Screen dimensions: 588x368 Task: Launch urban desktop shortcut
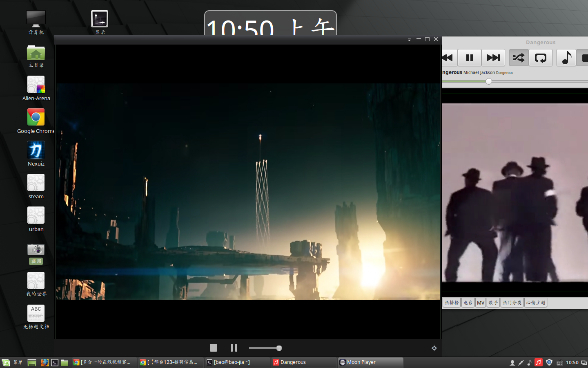pos(36,219)
